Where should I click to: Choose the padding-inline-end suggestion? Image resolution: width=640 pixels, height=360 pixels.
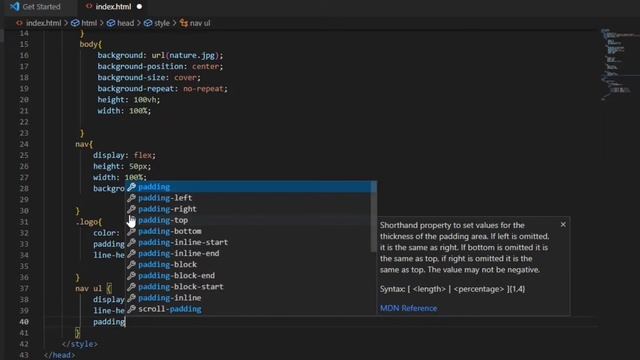coord(250,253)
